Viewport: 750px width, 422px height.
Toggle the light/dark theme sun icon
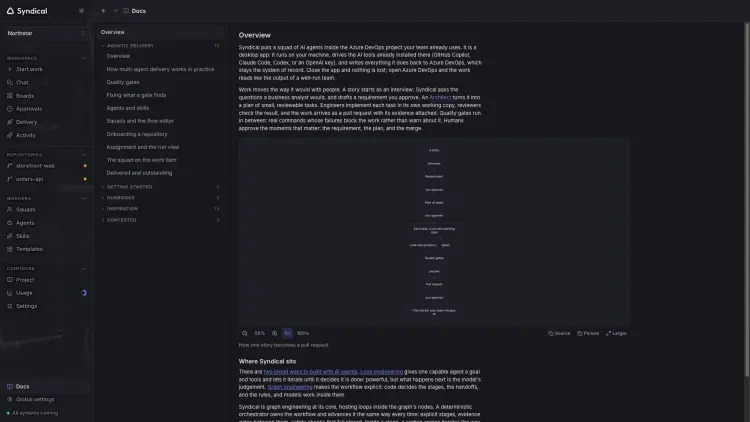pyautogui.click(x=81, y=11)
